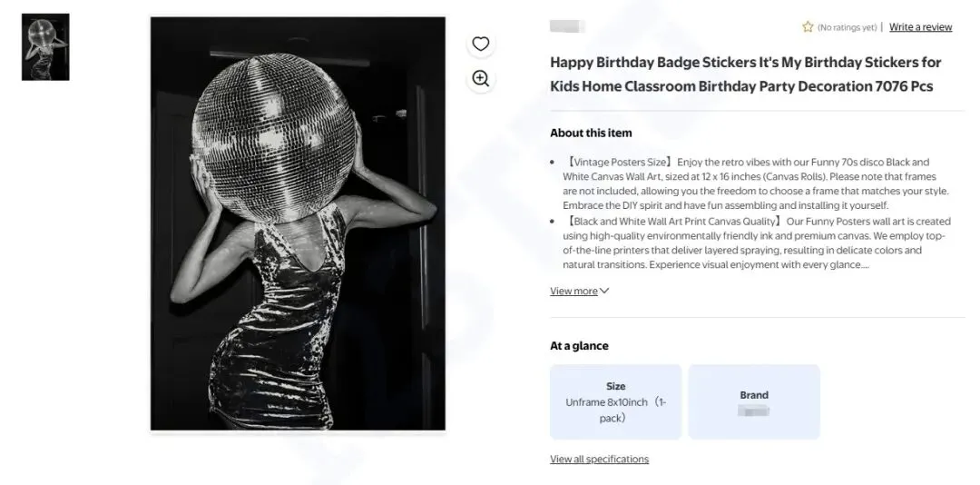Click the blurred brand value in Brand tile
980x485 pixels.
point(753,411)
